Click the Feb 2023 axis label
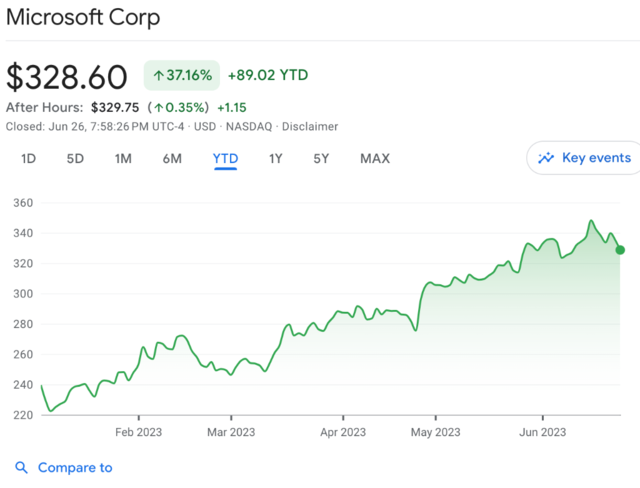The width and height of the screenshot is (640, 488). (x=138, y=433)
